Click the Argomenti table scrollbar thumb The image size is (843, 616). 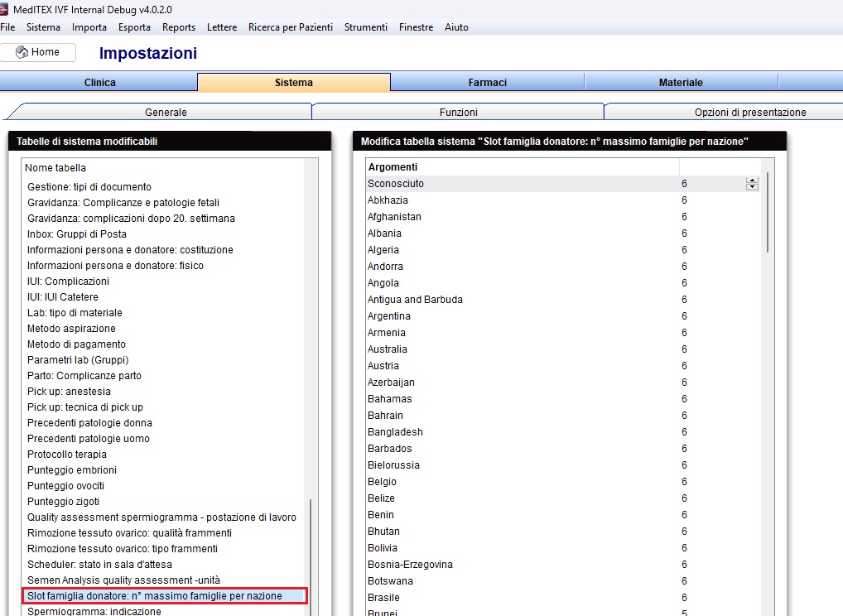pos(767,212)
